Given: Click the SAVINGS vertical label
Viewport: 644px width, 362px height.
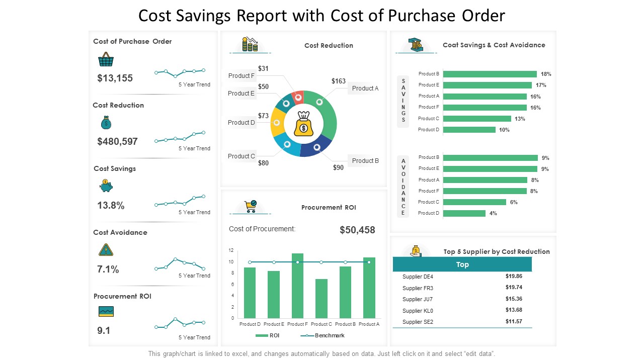Looking at the screenshot, I should click(x=403, y=101).
